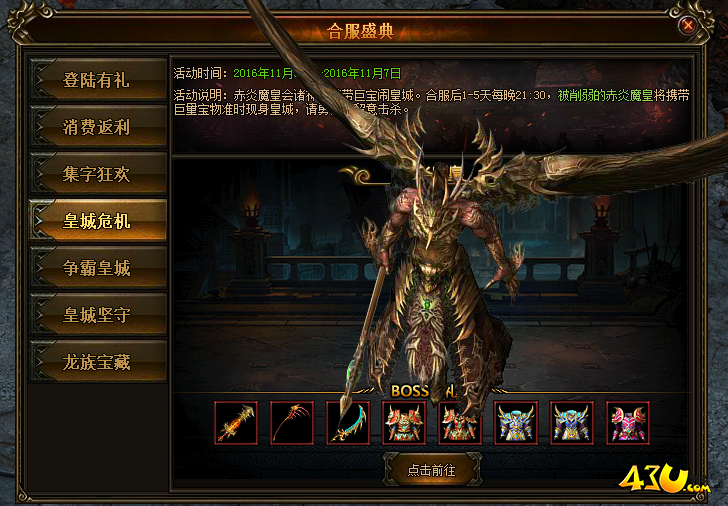
Task: Click the second red armor reward icon
Action: point(460,423)
